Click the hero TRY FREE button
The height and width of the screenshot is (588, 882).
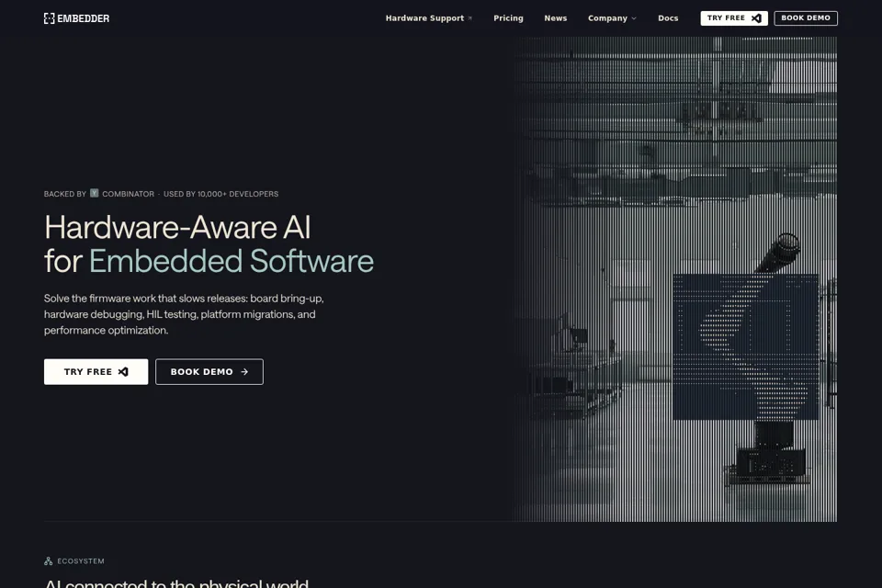point(96,372)
